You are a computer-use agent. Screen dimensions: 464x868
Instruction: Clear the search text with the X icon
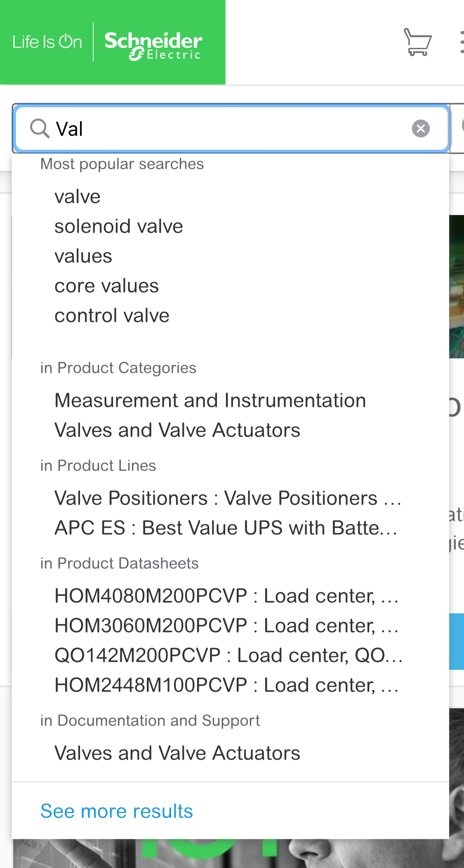point(421,128)
